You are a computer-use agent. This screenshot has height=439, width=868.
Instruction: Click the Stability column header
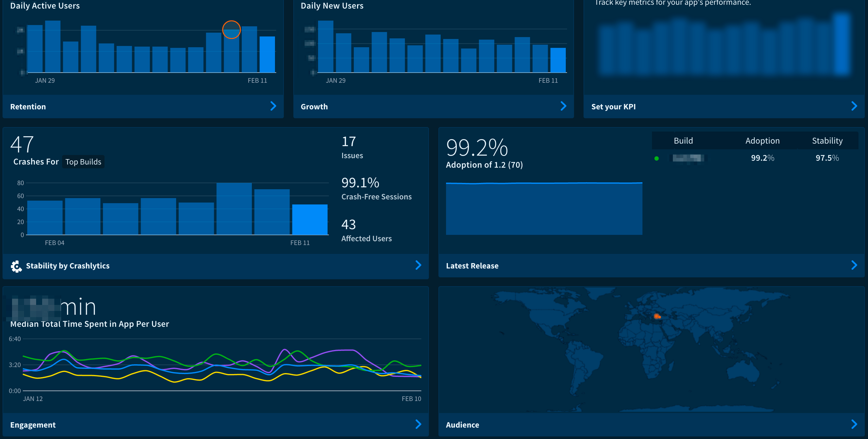[x=827, y=141]
